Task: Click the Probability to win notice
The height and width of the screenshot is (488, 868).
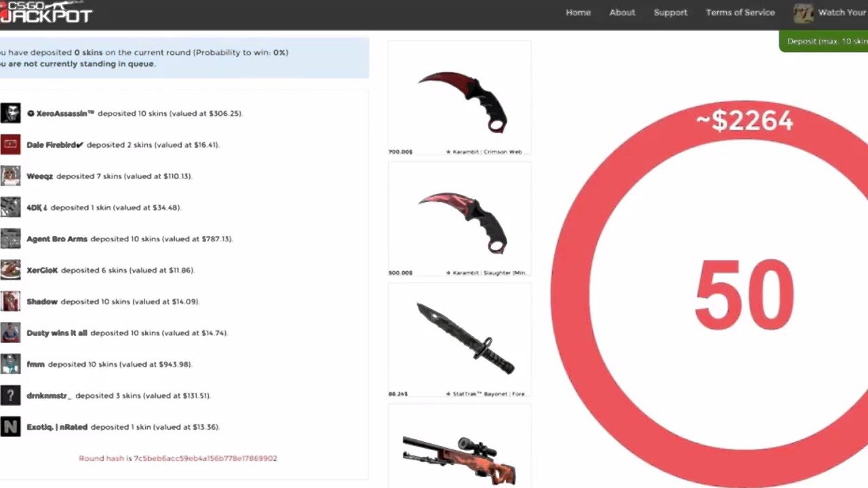Action: pyautogui.click(x=144, y=52)
